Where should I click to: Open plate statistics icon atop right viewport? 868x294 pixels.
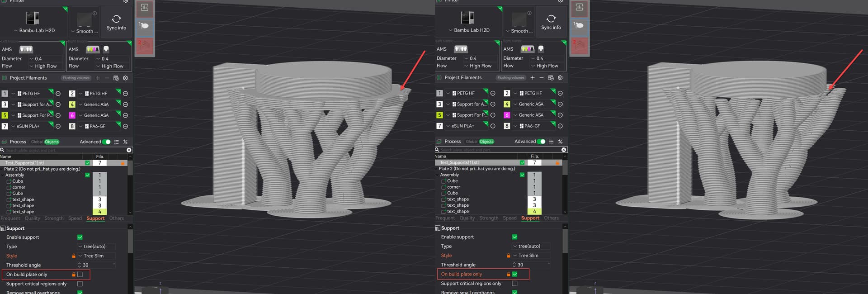pos(580,7)
